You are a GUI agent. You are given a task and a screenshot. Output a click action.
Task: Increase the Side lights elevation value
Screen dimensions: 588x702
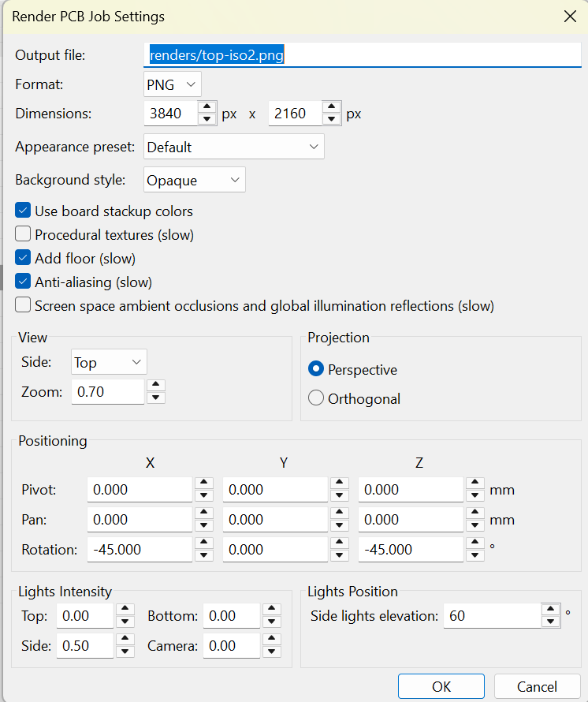(x=550, y=611)
